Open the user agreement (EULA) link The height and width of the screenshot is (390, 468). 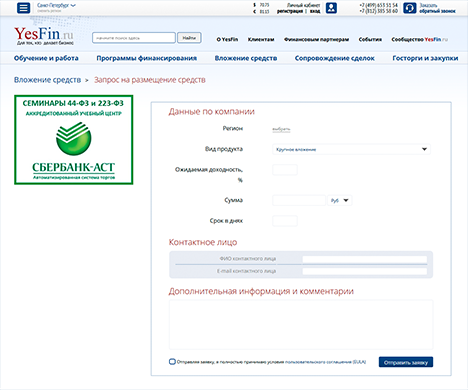(x=325, y=362)
